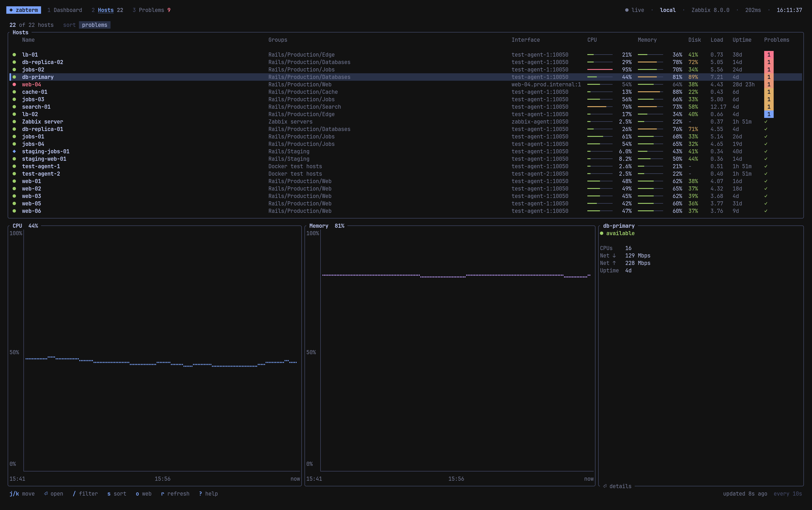Image resolution: width=812 pixels, height=510 pixels.
Task: Click the CPU usage bar for jobs-02
Action: tap(600, 69)
